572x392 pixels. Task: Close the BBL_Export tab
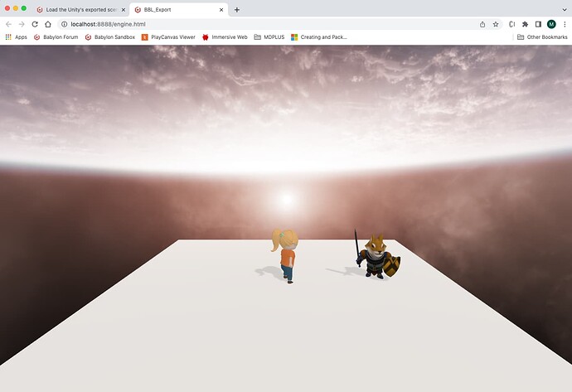(221, 10)
